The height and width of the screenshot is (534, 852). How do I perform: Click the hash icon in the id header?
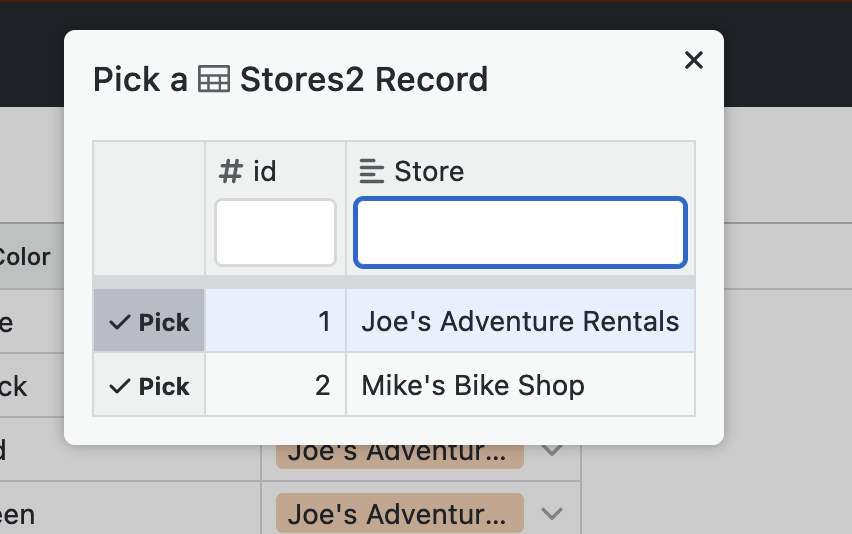pos(231,172)
